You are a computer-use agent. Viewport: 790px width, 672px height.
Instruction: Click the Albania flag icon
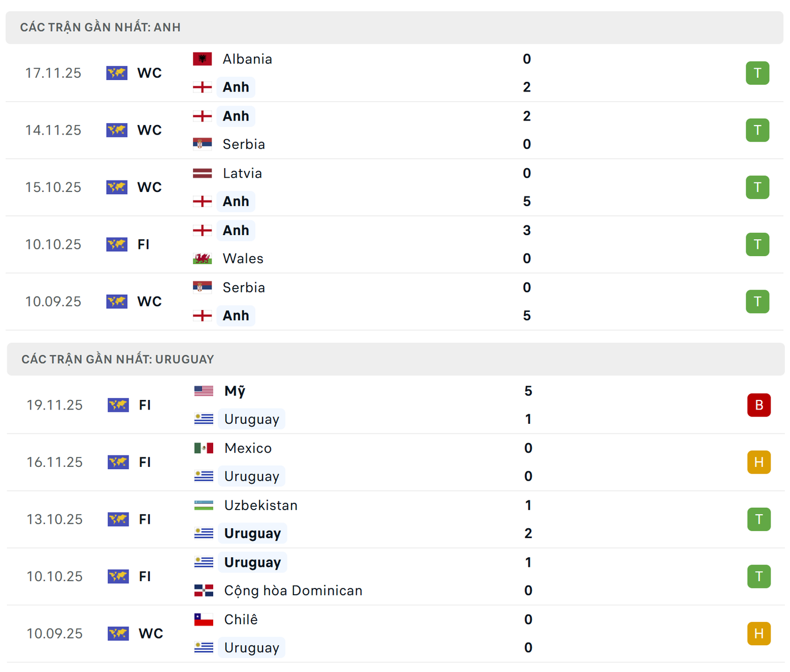202,59
